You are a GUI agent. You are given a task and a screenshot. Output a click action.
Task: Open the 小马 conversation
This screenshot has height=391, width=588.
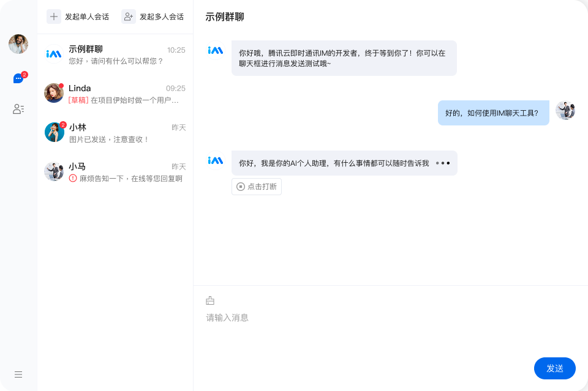tap(115, 171)
